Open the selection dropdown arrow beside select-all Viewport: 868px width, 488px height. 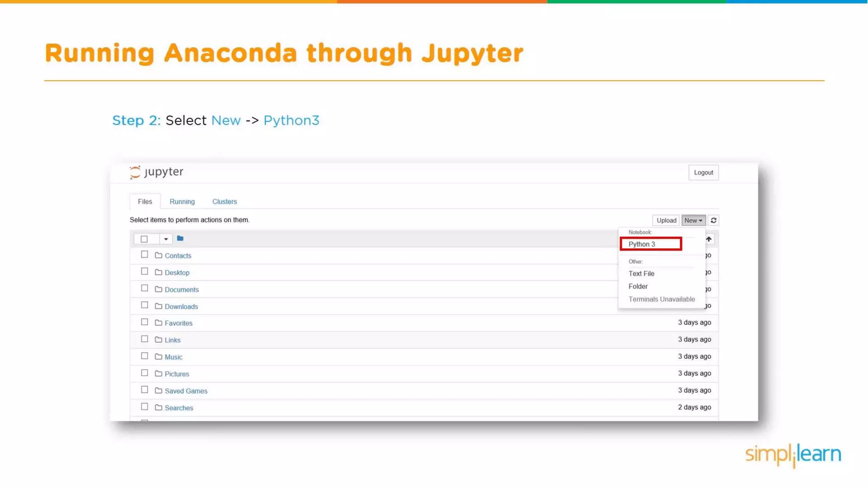[166, 239]
